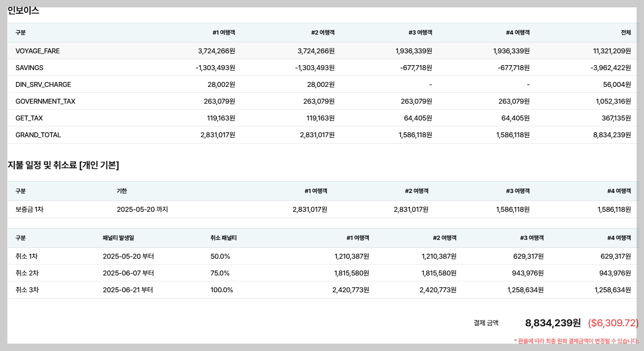The width and height of the screenshot is (644, 351).
Task: Select the 전체 column header
Action: (626, 33)
